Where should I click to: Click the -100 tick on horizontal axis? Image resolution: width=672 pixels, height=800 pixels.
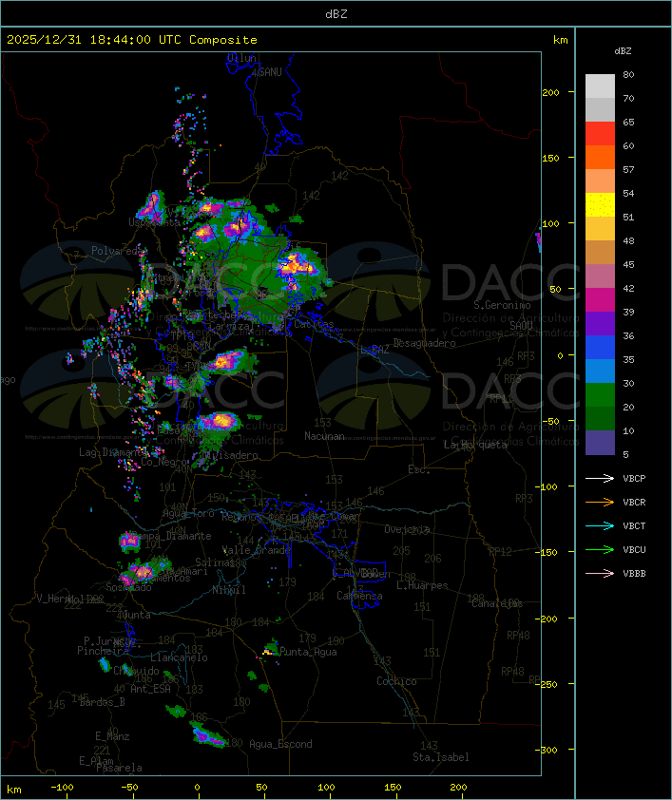click(62, 788)
